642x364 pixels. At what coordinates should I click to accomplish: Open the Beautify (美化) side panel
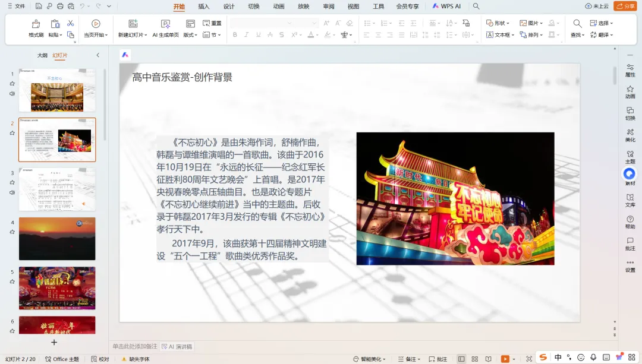click(x=630, y=135)
